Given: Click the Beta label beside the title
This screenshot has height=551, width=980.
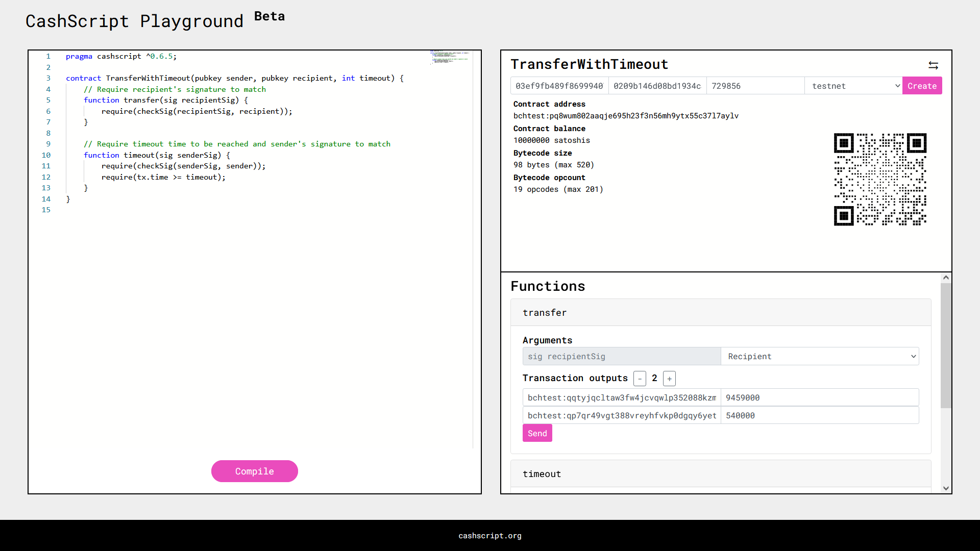Looking at the screenshot, I should (x=269, y=16).
